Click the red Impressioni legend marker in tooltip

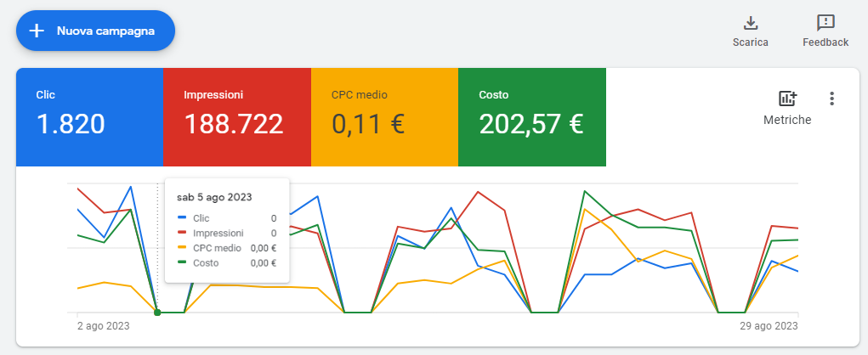[182, 233]
